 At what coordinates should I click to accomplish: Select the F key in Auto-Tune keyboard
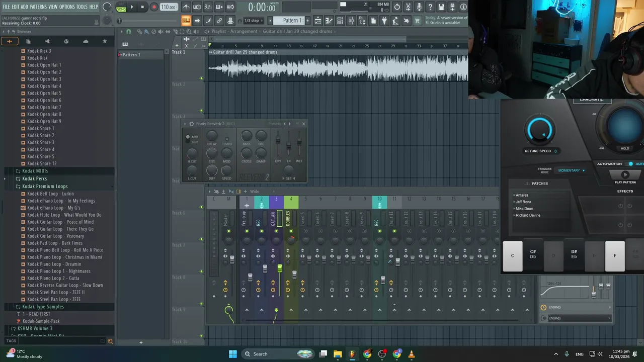pos(615,256)
